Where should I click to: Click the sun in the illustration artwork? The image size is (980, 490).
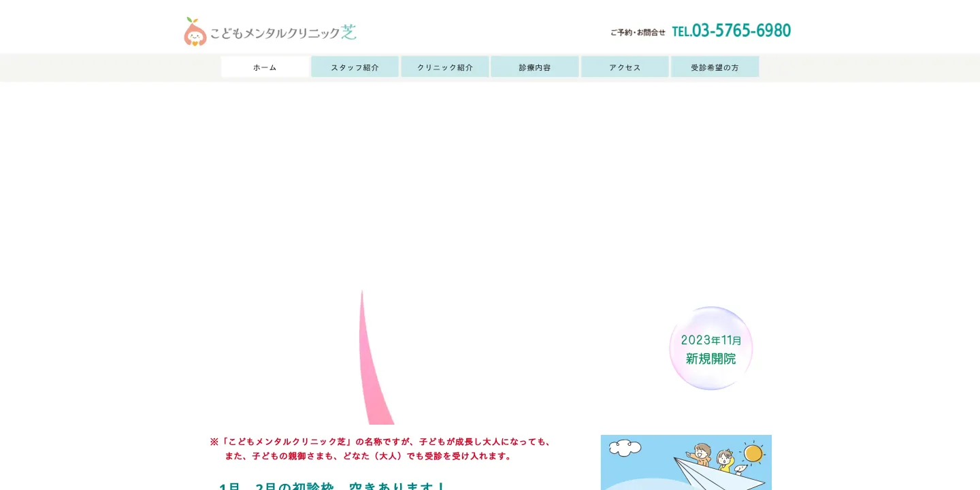[x=754, y=453]
